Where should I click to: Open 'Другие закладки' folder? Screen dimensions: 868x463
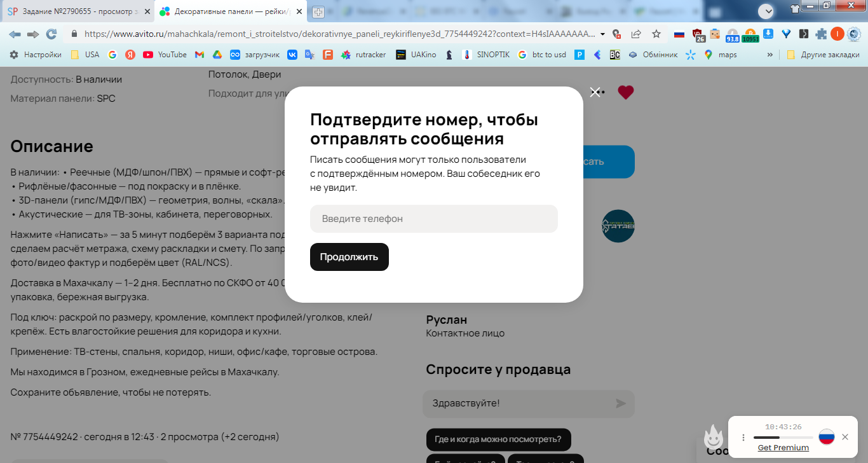point(823,55)
